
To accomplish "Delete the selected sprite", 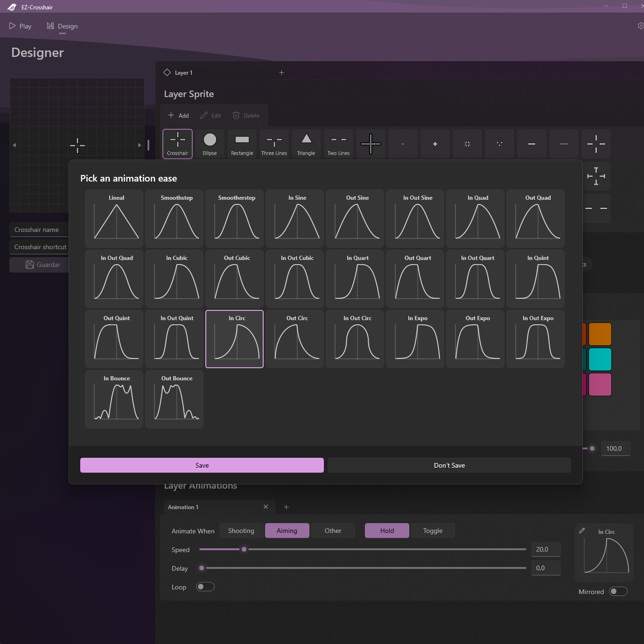I will pos(246,115).
